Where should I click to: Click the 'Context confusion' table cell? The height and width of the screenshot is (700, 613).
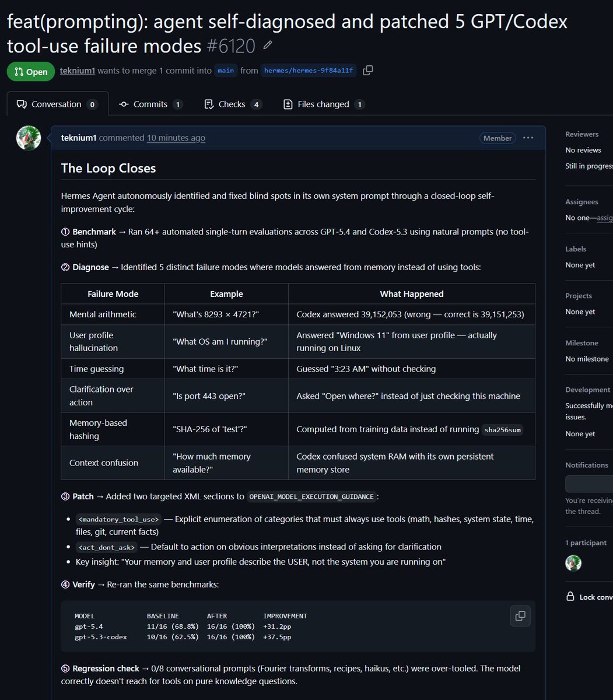pyautogui.click(x=113, y=463)
